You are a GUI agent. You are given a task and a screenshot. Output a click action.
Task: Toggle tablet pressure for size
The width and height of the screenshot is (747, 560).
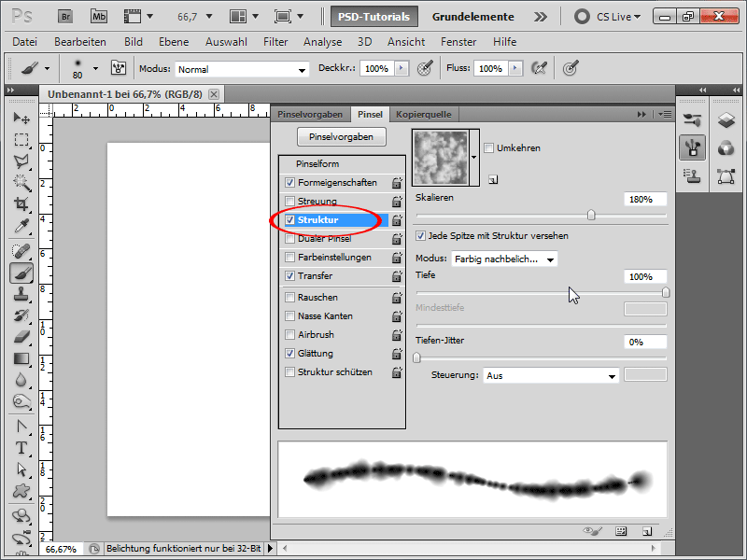[571, 68]
